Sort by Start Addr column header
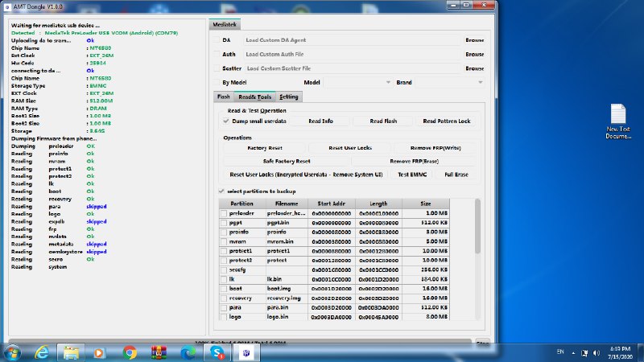 point(332,204)
